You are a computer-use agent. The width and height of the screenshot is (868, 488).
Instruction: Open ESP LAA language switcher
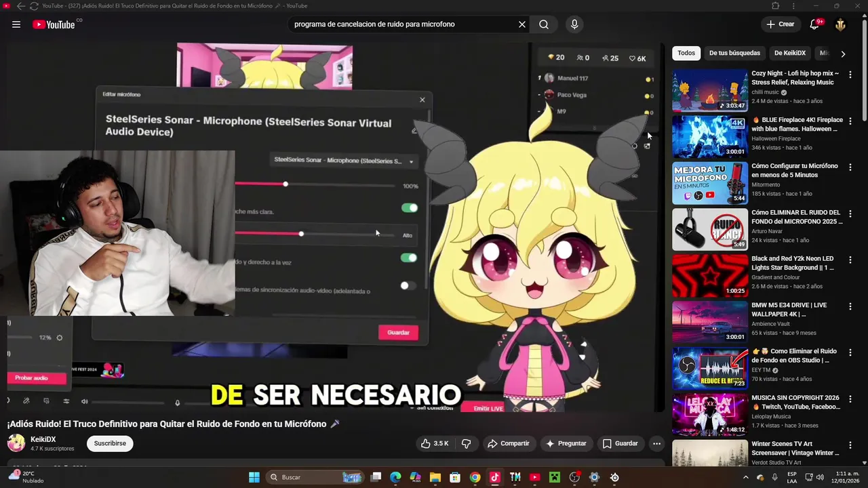point(792,477)
